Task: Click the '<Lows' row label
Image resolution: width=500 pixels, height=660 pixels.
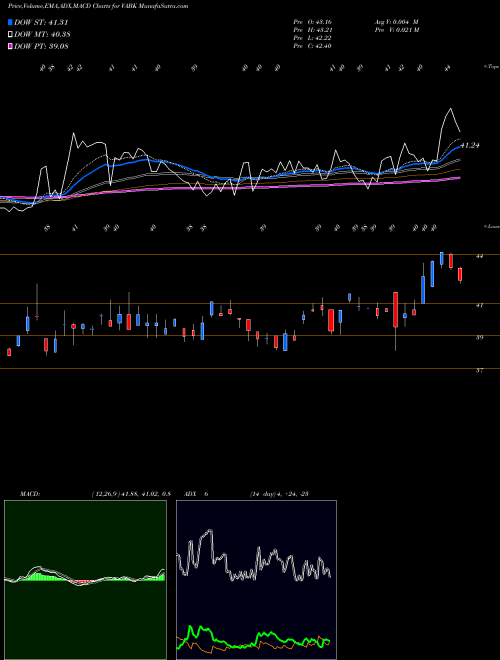Action: click(x=491, y=226)
